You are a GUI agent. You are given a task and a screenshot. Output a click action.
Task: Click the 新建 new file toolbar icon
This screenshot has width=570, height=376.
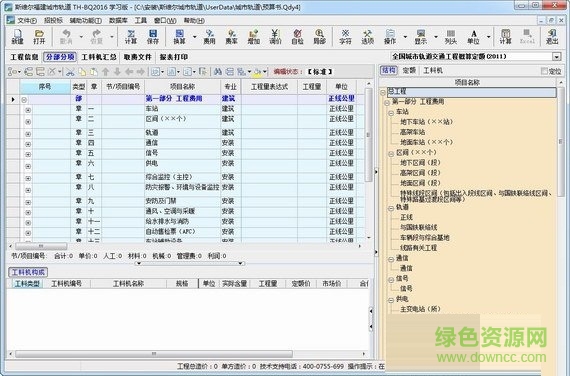point(17,37)
